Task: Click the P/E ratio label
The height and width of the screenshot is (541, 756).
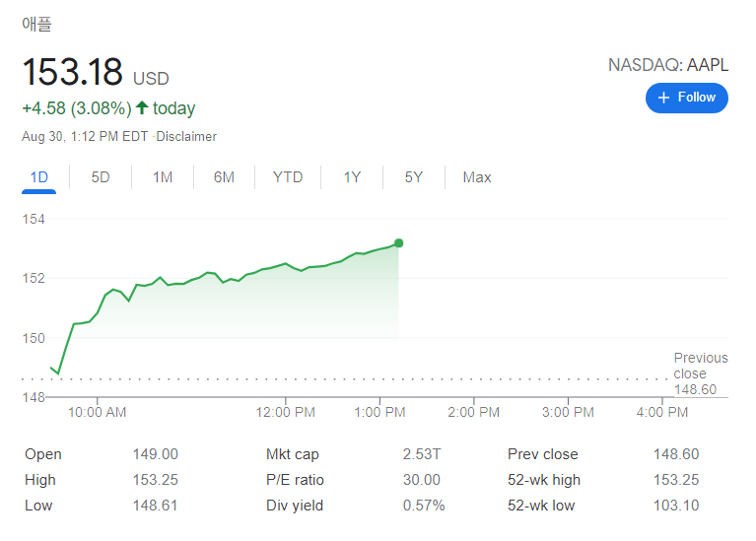Action: coord(295,480)
